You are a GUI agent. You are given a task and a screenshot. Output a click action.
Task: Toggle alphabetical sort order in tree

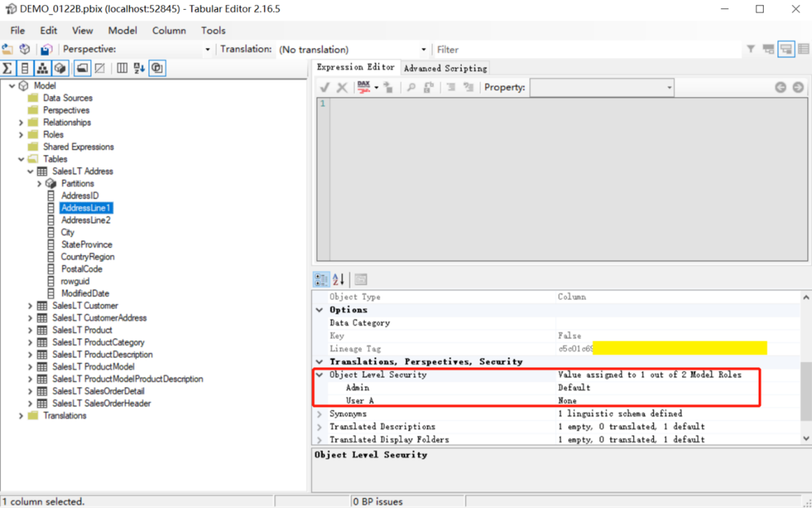click(x=139, y=68)
